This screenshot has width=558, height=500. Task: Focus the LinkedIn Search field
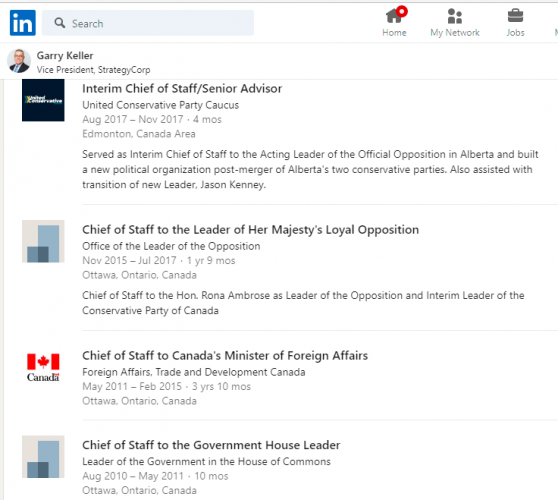[148, 23]
